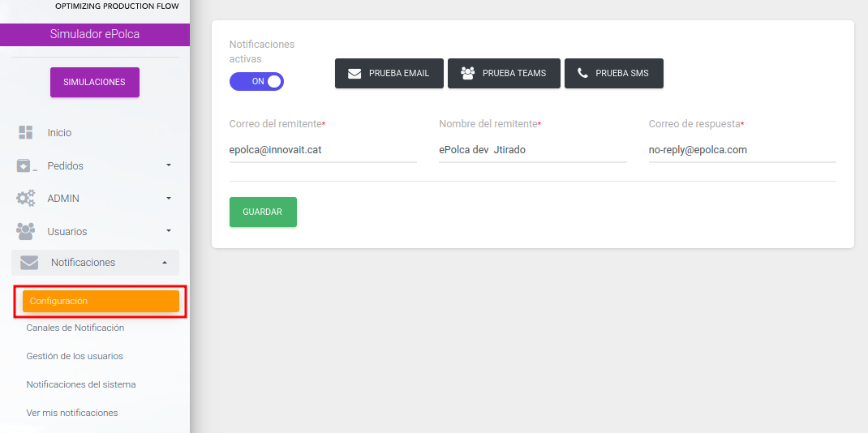868x433 pixels.
Task: Click envelope icon on Prueba Email button
Action: pyautogui.click(x=355, y=74)
